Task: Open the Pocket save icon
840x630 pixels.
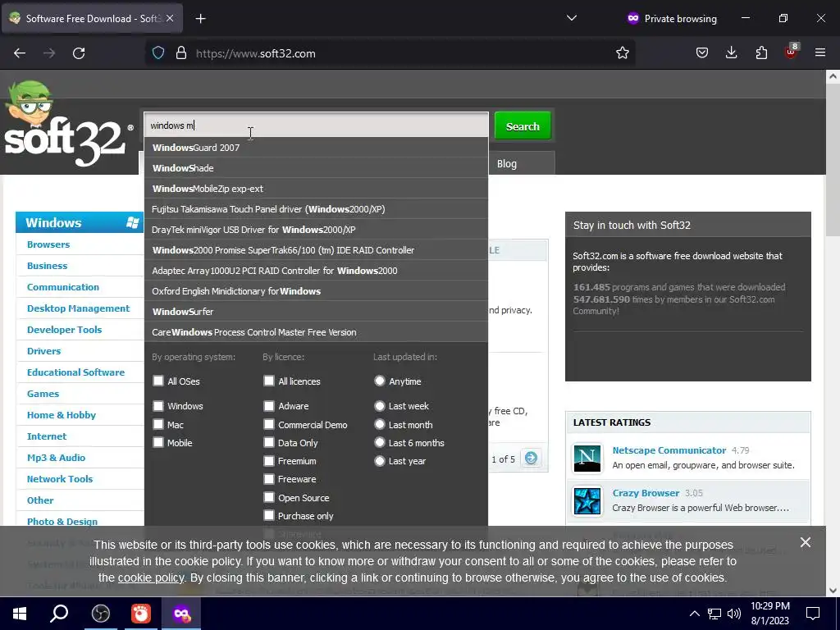Action: click(702, 53)
